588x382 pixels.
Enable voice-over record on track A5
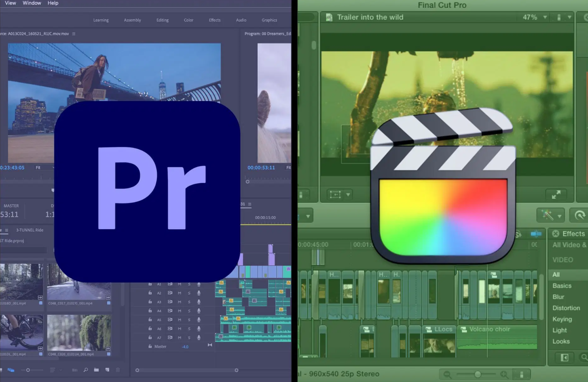click(199, 320)
